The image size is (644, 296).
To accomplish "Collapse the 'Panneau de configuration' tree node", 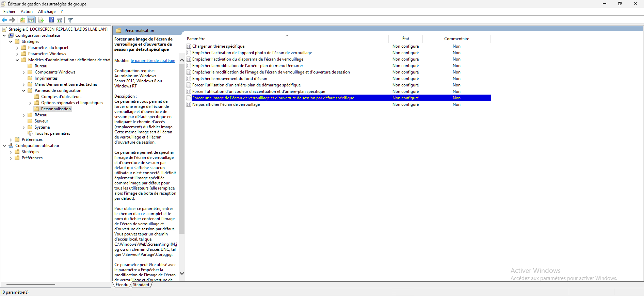I will (24, 91).
